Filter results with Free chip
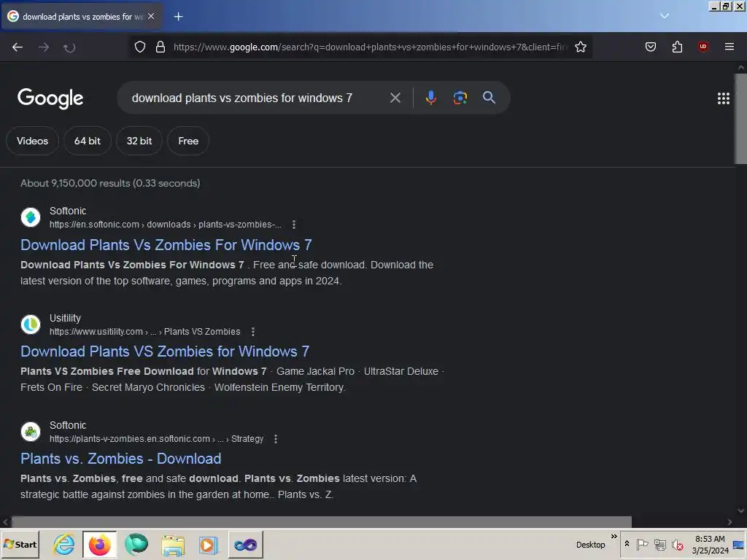This screenshot has width=747, height=560. 188,141
